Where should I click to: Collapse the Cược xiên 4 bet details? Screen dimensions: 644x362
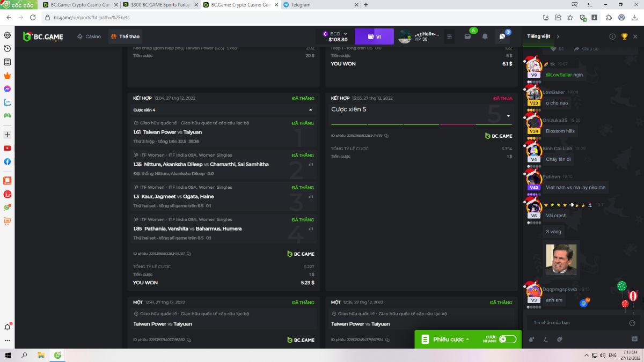click(311, 110)
